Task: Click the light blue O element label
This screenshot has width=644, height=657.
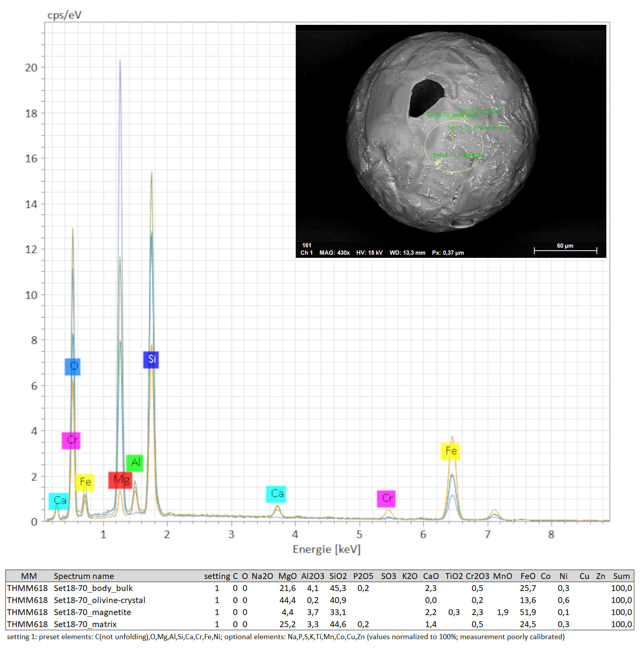Action: pyautogui.click(x=73, y=367)
